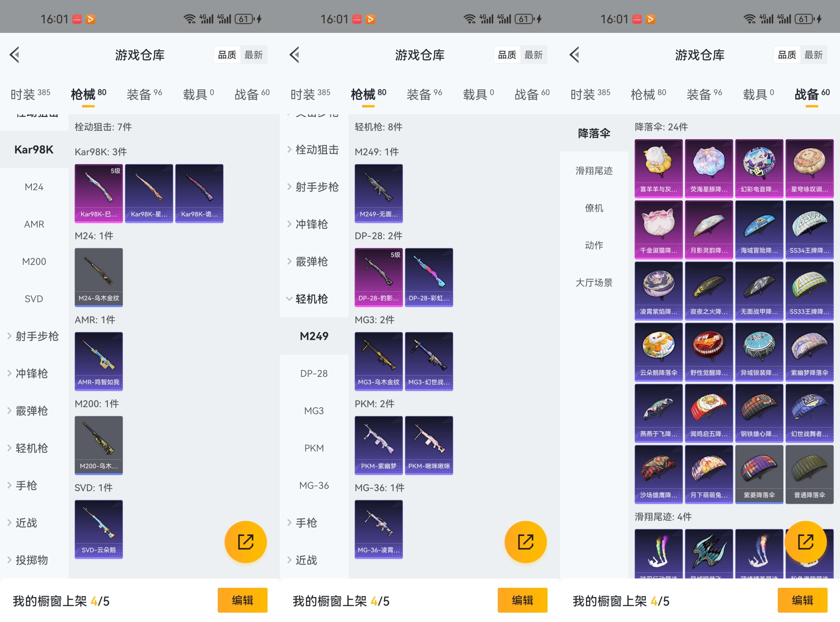Sort by 品质 in left screen
The height and width of the screenshot is (622, 840).
(227, 55)
